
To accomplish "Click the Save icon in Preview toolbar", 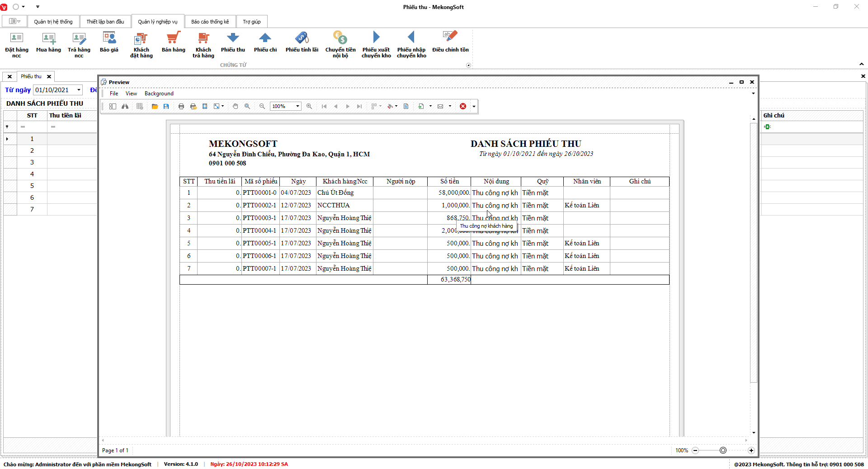I will click(x=166, y=106).
